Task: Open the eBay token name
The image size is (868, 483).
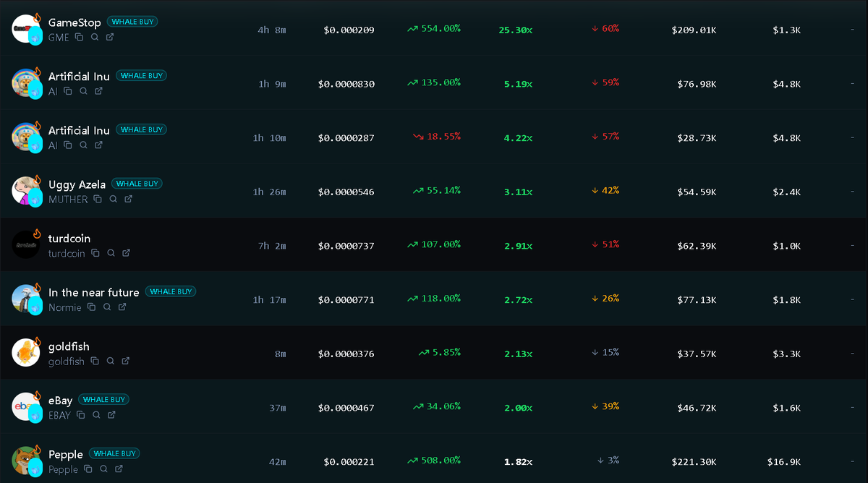Action: click(61, 401)
